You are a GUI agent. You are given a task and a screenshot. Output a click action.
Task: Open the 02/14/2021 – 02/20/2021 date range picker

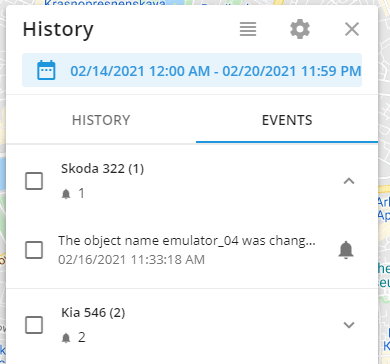192,70
